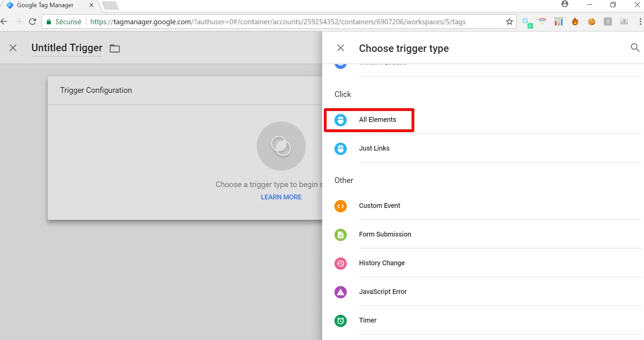Select the All Elements click trigger icon
644x340 pixels.
click(x=340, y=120)
